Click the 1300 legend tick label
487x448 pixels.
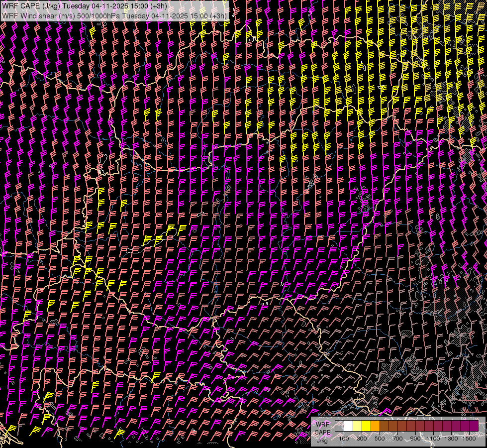tap(451, 439)
